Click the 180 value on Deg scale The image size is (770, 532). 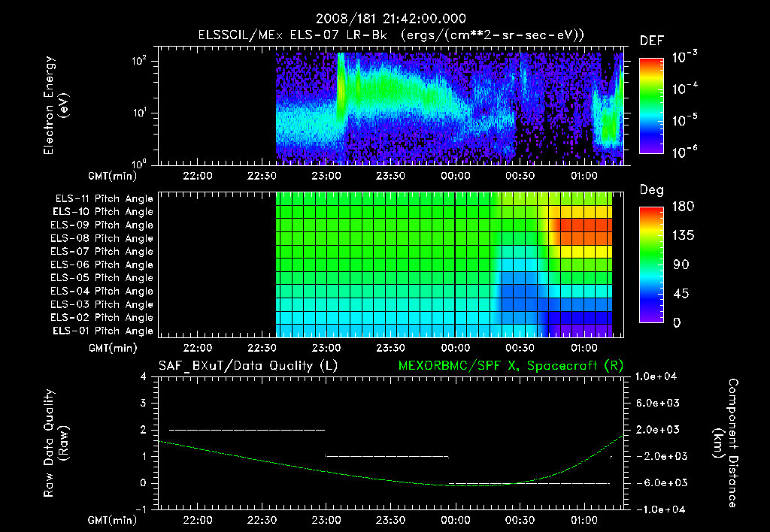pyautogui.click(x=683, y=207)
